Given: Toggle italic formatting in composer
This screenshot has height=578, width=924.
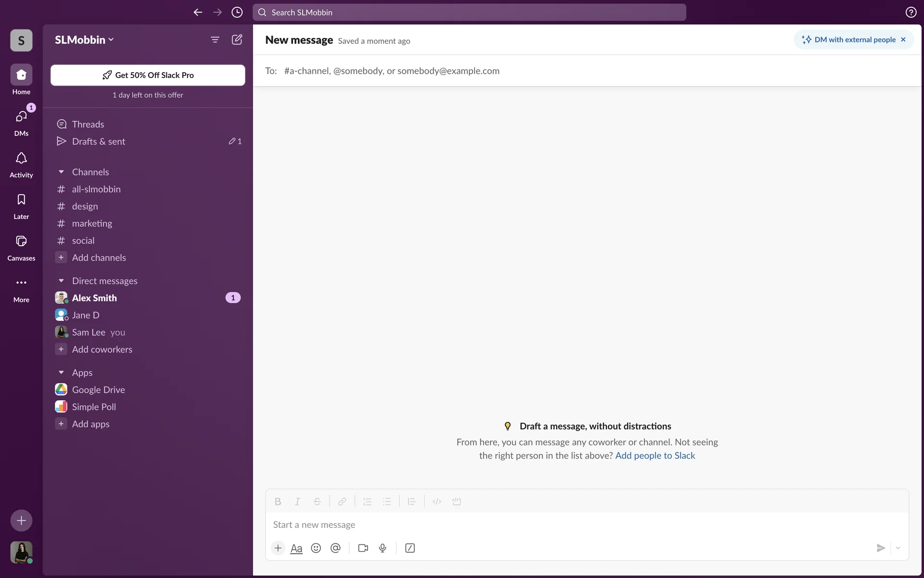Looking at the screenshot, I should tap(297, 501).
